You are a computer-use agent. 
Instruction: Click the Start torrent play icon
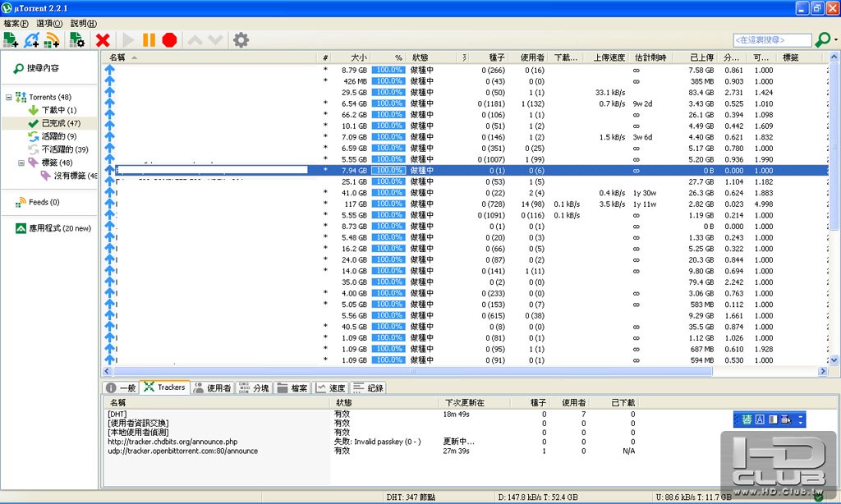point(128,40)
